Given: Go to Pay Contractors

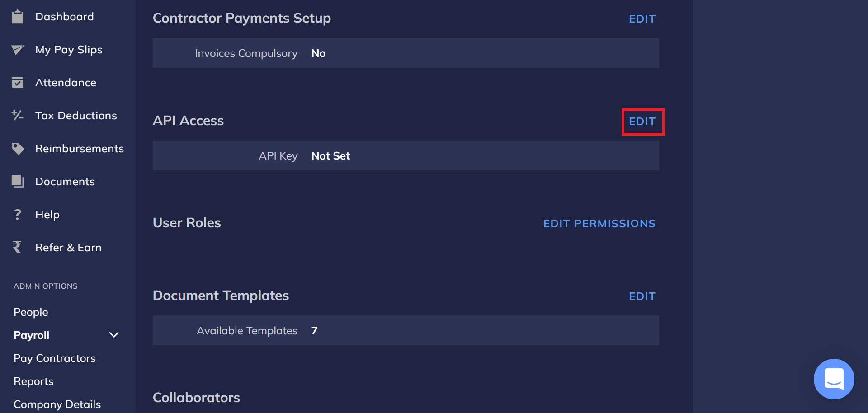Looking at the screenshot, I should click(x=55, y=358).
